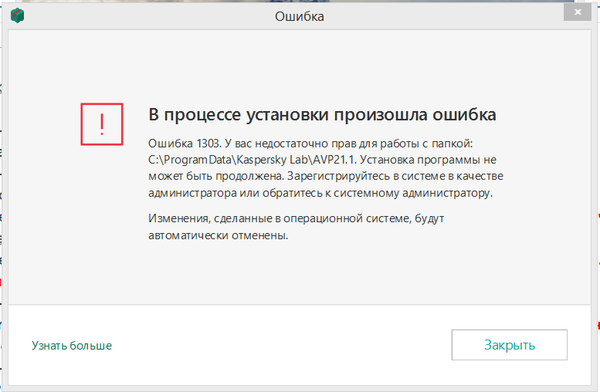Viewport: 600px width, 392px height.
Task: Open the Узнать больше link
Action: (72, 346)
